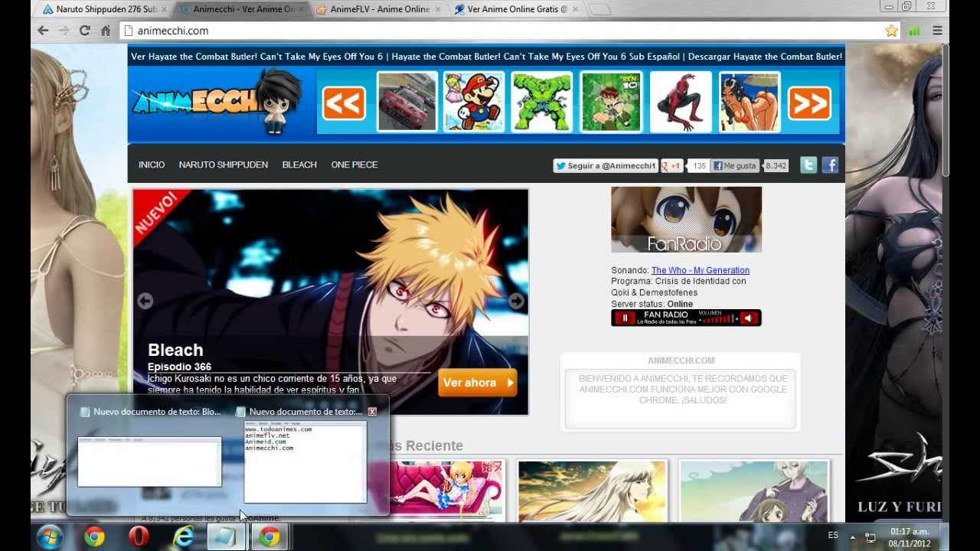Open a new tab button

tap(599, 9)
